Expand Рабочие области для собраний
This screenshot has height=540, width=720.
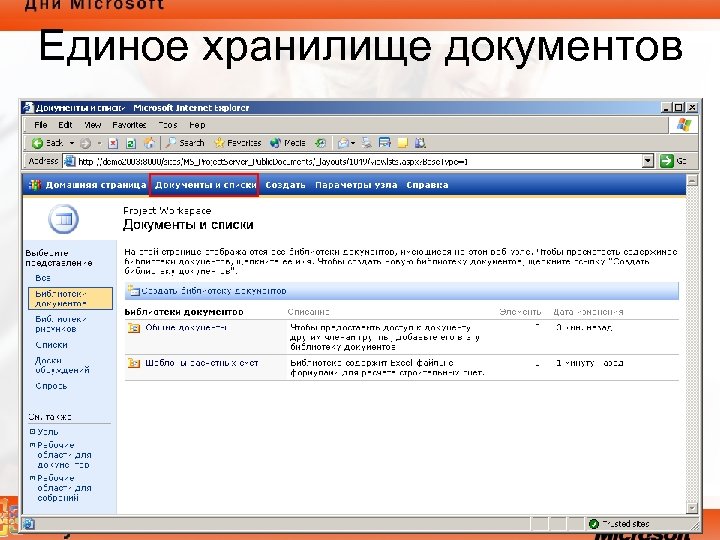[x=32, y=478]
